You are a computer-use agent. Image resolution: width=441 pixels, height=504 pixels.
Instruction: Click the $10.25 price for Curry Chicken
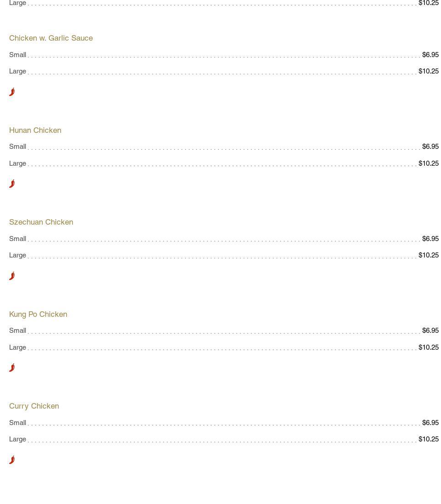tap(428, 439)
